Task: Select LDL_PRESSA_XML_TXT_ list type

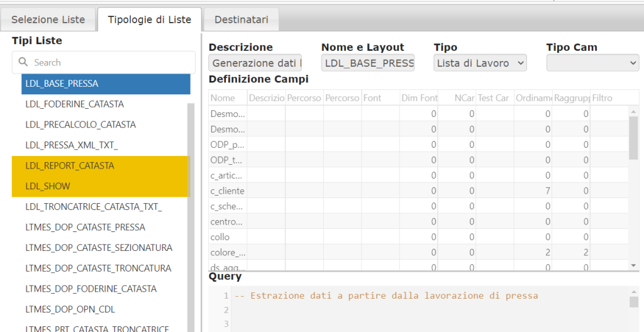Action: point(71,145)
